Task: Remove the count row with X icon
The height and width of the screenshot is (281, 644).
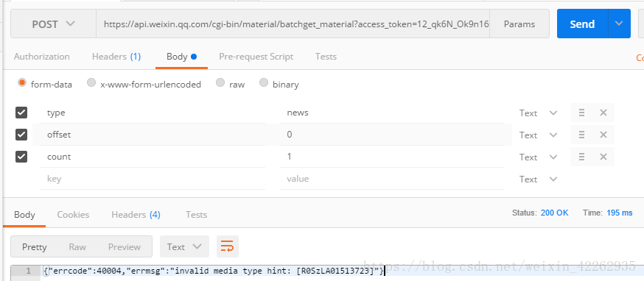Action: click(x=603, y=157)
